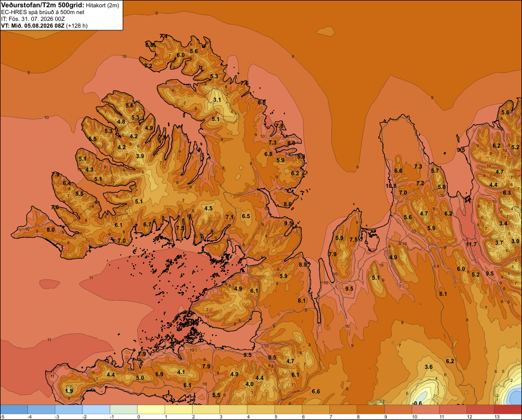Select the pale yellow 0 legend swatch
This screenshot has height=420, width=522.
click(x=151, y=410)
